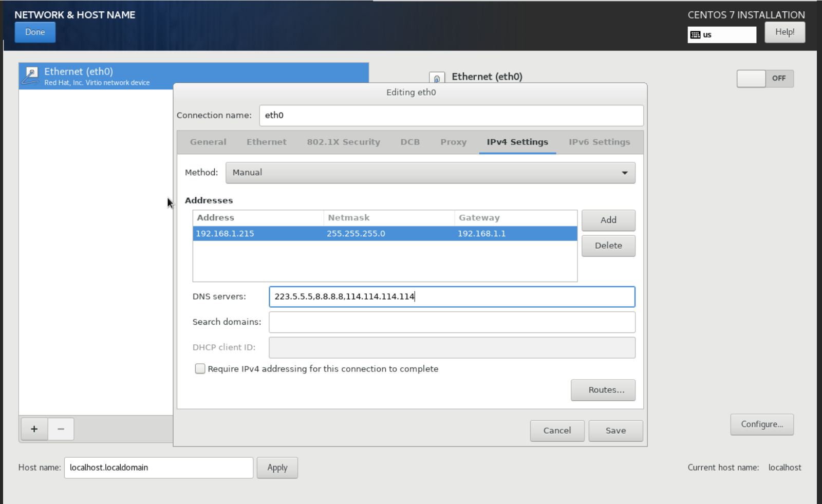Open the IPv6 Settings tab
This screenshot has height=504, width=822.
tap(599, 142)
